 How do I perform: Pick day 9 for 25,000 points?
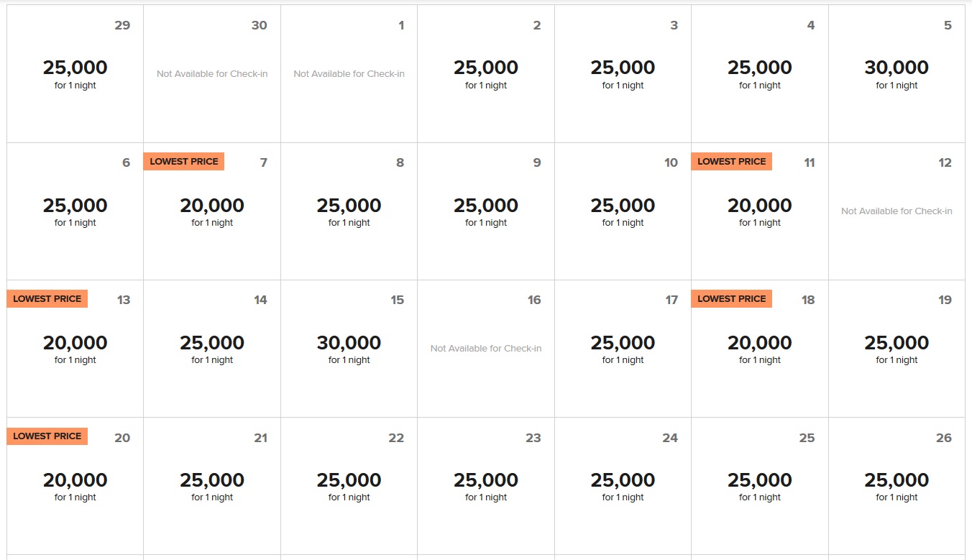tap(486, 211)
